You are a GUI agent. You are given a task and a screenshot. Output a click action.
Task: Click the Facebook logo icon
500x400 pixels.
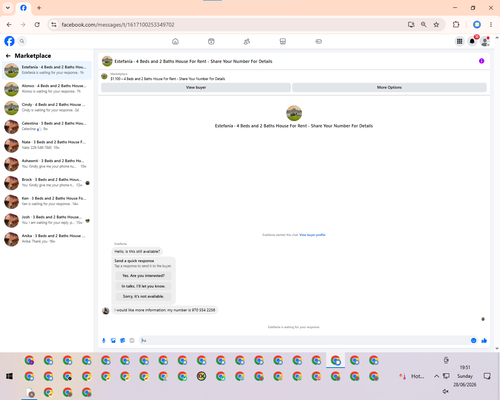point(9,41)
